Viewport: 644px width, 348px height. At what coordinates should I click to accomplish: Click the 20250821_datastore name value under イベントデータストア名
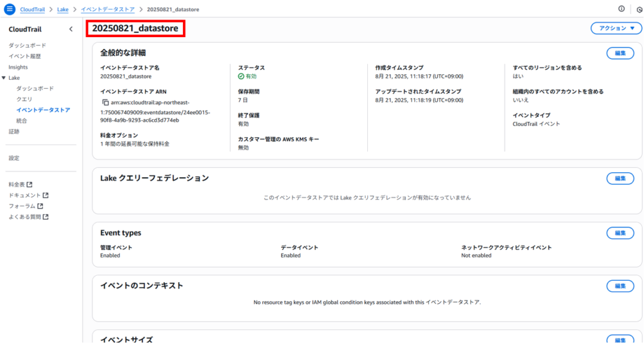point(126,77)
